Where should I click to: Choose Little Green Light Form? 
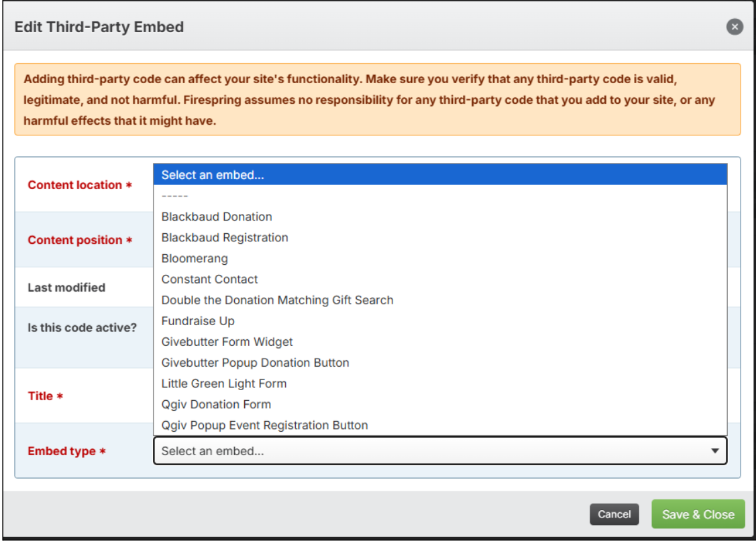tap(224, 383)
